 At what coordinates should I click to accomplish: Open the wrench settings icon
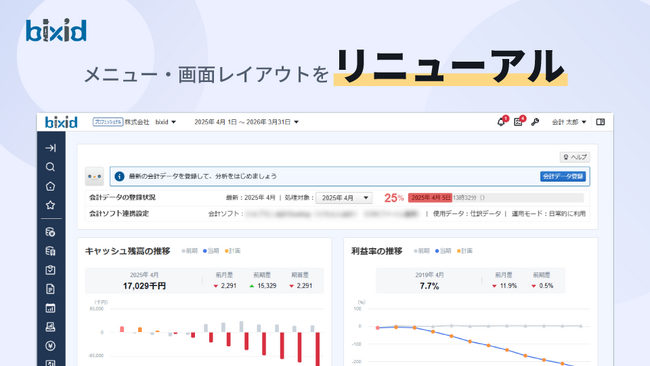(x=535, y=122)
